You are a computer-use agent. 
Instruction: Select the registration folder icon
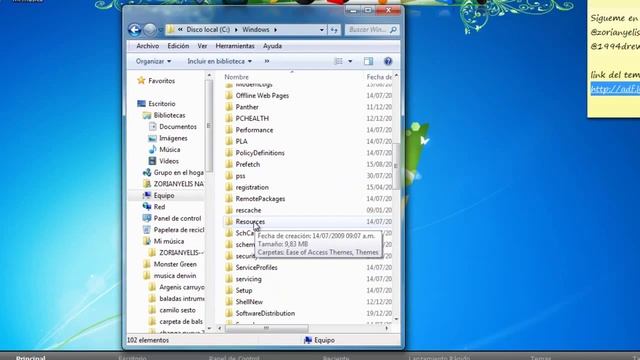pos(229,187)
